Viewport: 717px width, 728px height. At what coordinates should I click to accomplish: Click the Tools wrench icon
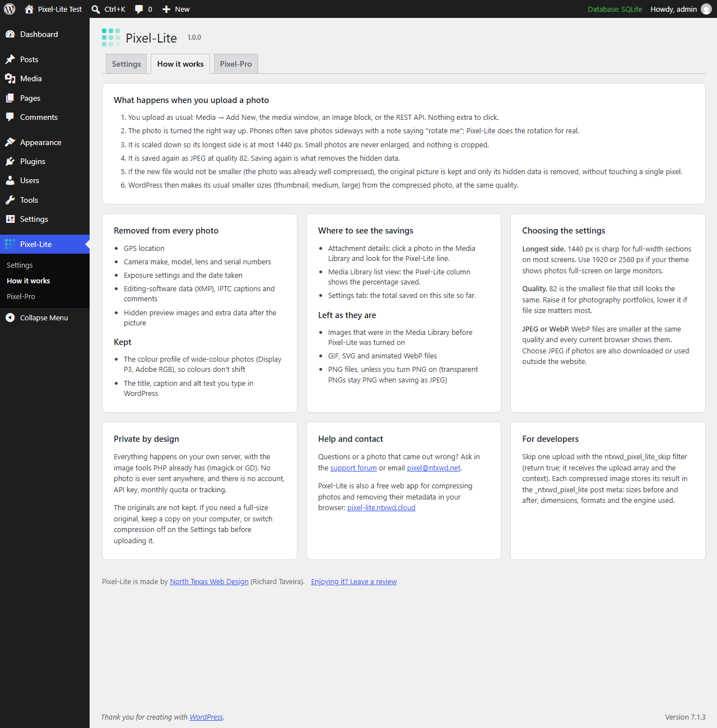10,200
